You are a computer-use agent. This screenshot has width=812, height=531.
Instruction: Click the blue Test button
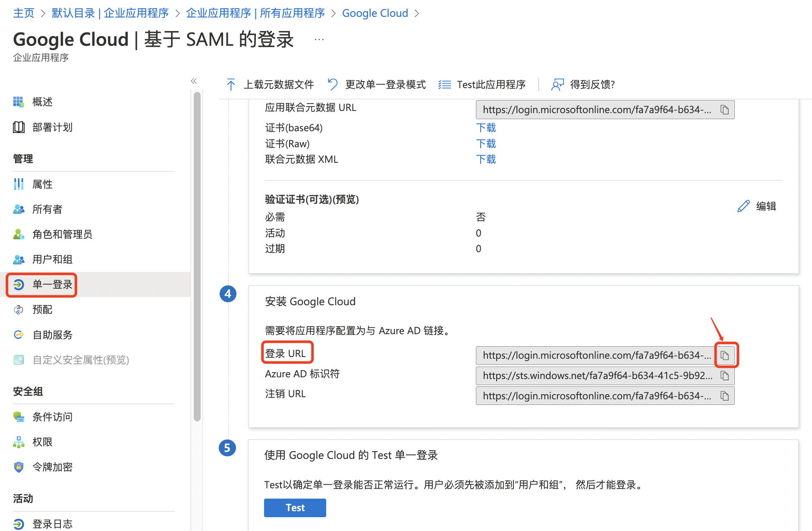tap(295, 508)
